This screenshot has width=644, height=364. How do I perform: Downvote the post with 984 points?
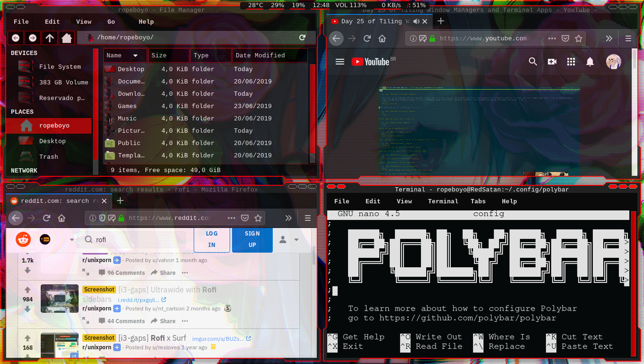pyautogui.click(x=28, y=309)
